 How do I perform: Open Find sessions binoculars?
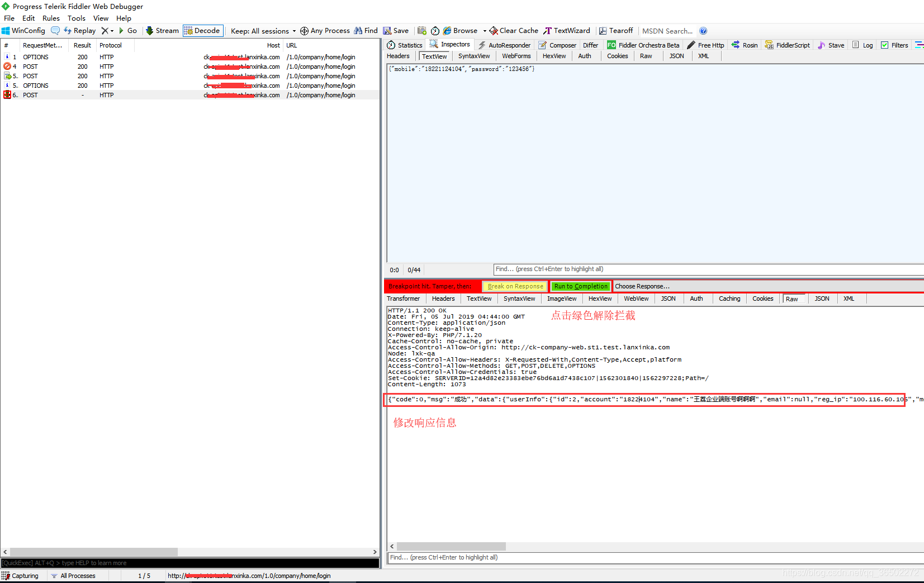366,31
